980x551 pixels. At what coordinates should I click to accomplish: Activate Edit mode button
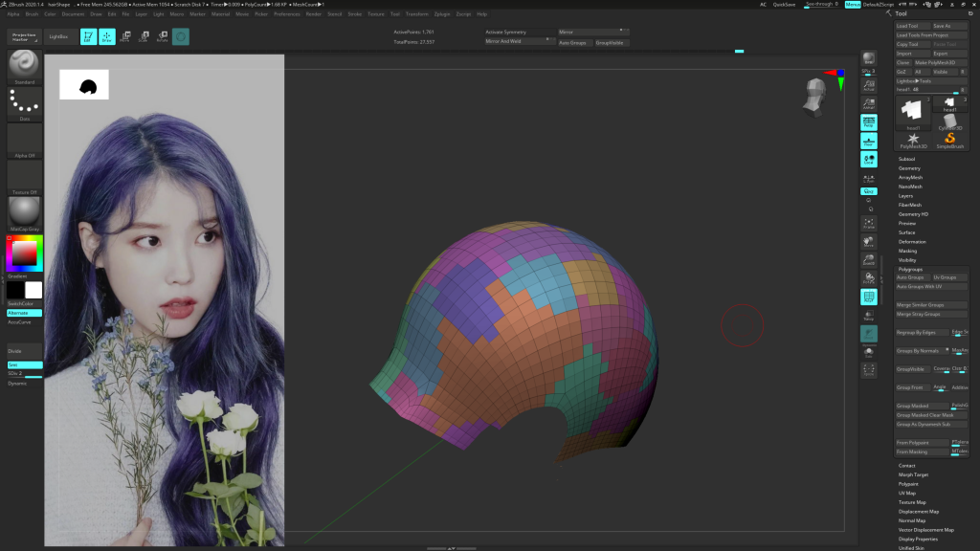(87, 36)
